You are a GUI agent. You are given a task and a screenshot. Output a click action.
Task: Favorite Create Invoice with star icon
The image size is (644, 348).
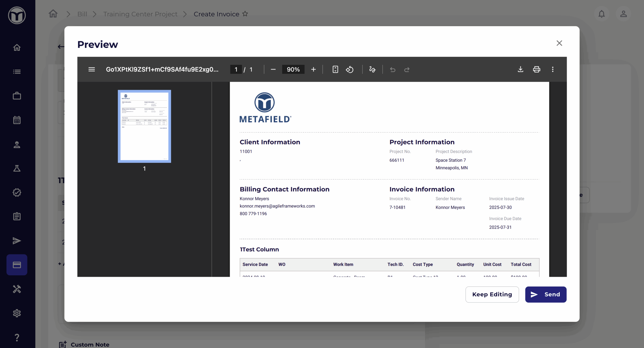[245, 14]
